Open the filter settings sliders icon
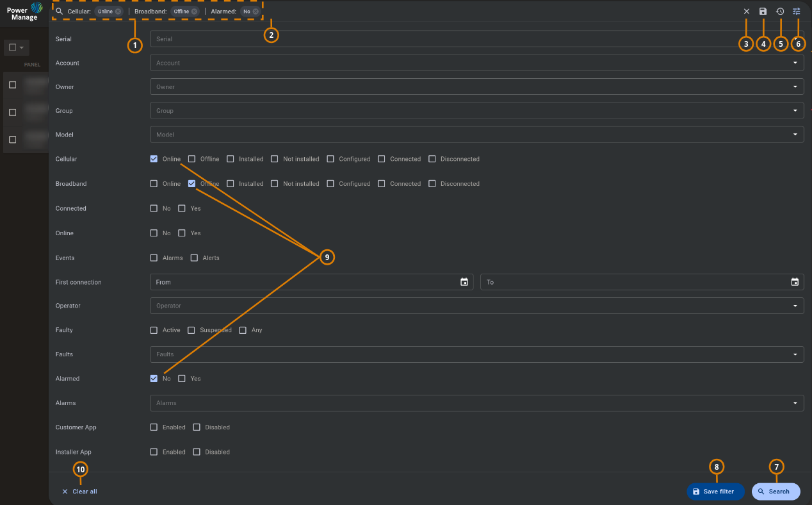 [798, 11]
